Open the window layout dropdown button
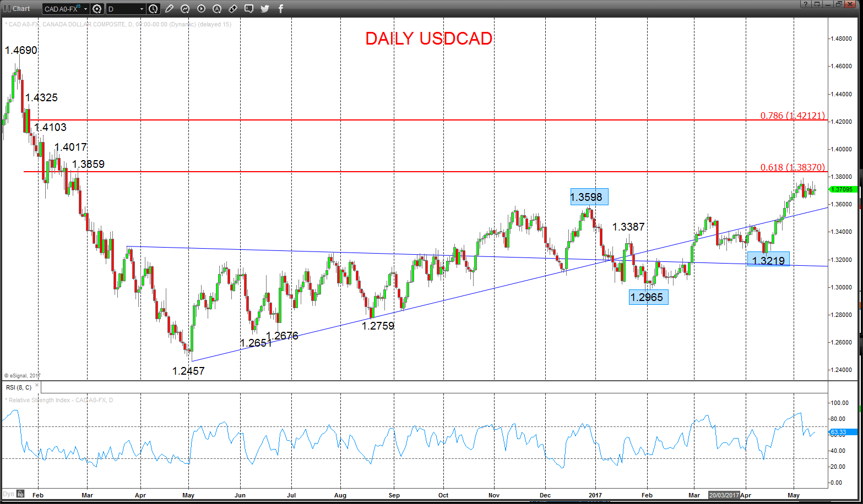The width and height of the screenshot is (863, 504). point(816,4)
